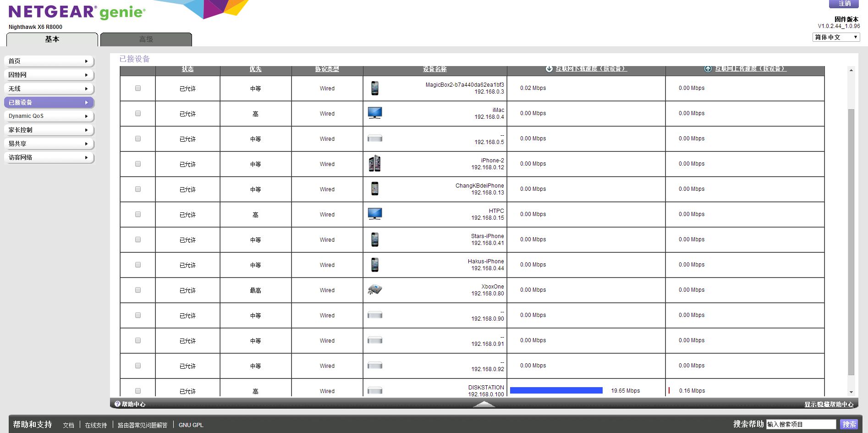Toggle the 显示/隐藏帮助中心 link
This screenshot has width=868, height=433.
click(829, 404)
